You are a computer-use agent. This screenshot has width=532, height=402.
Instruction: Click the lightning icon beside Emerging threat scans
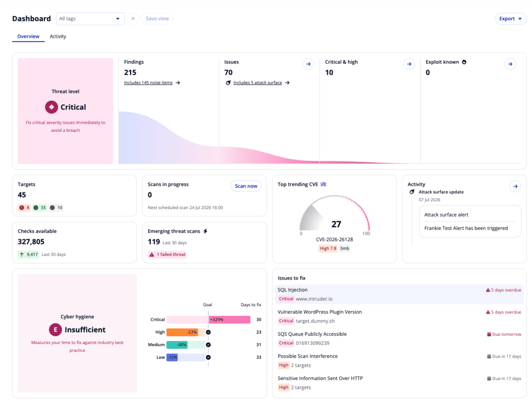[x=205, y=231]
